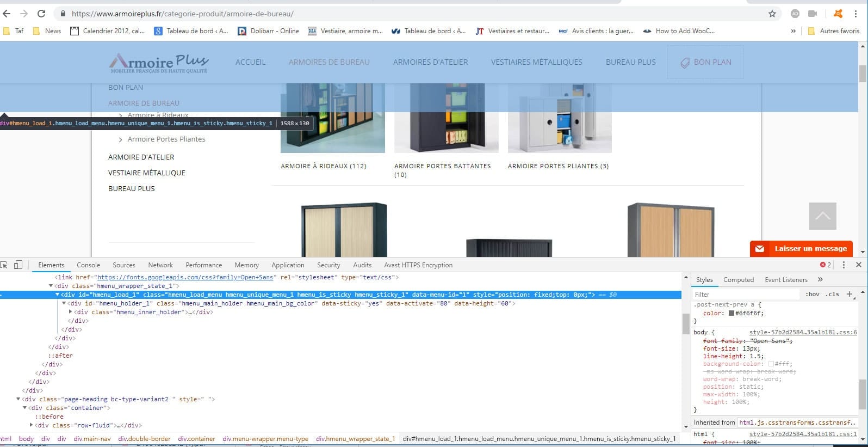
Task: Click the red error count indicator
Action: tap(826, 265)
